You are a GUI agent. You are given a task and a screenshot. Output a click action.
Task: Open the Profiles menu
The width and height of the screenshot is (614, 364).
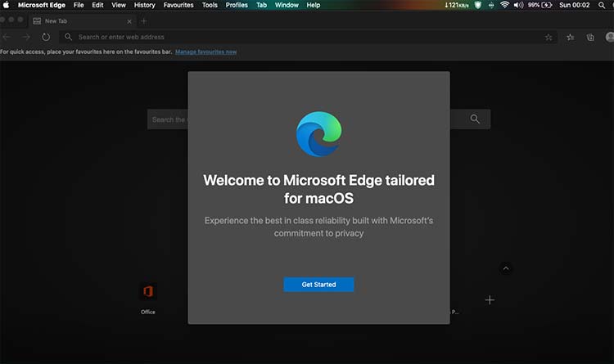point(237,5)
